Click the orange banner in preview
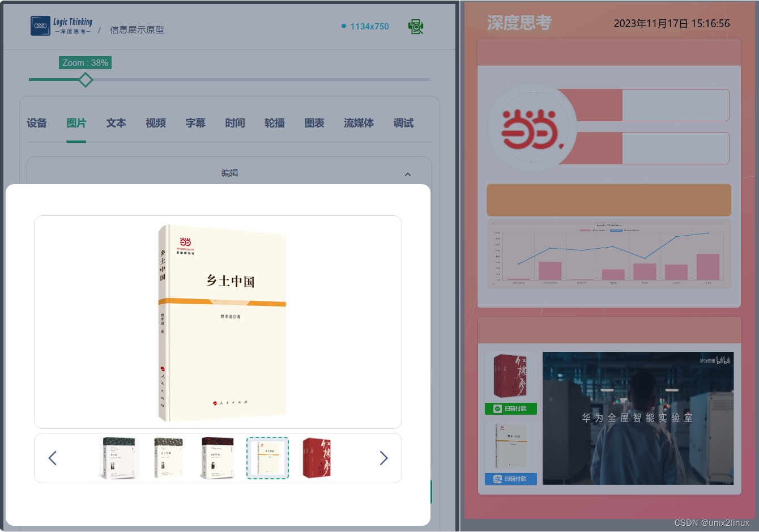This screenshot has height=532, width=759. click(609, 200)
